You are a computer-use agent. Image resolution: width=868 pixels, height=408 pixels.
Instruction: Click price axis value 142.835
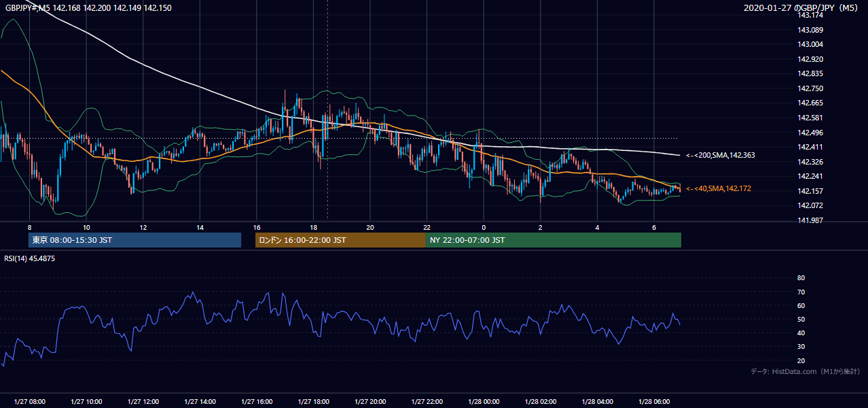pos(811,73)
